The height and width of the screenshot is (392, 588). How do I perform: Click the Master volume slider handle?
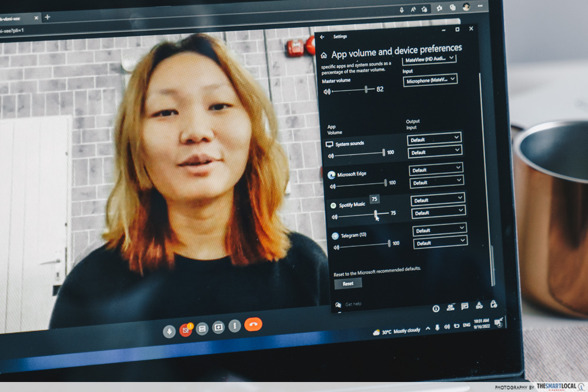[366, 89]
